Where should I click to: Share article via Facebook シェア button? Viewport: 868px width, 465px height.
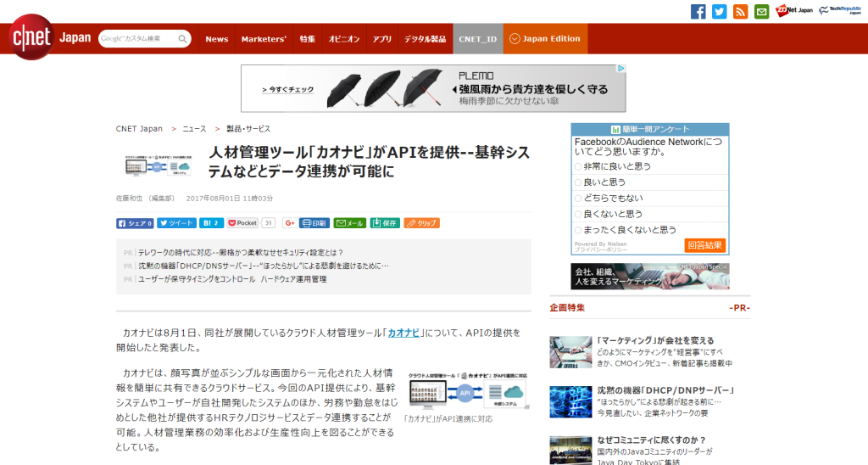point(135,223)
